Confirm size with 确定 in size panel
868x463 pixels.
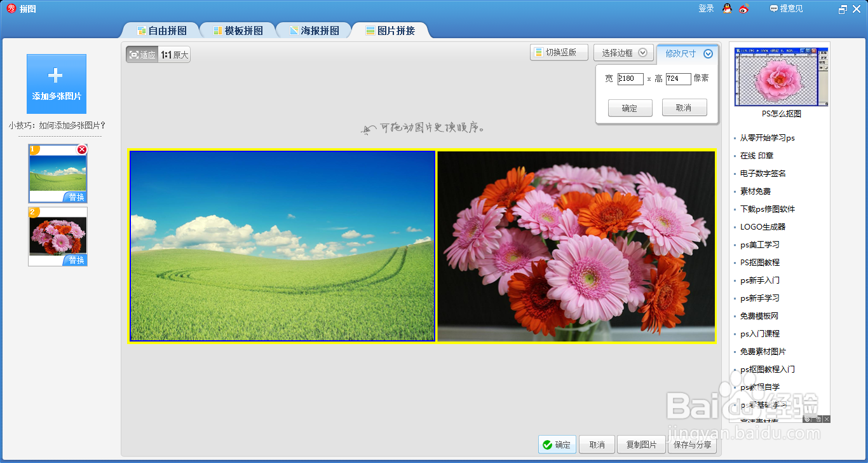(630, 108)
